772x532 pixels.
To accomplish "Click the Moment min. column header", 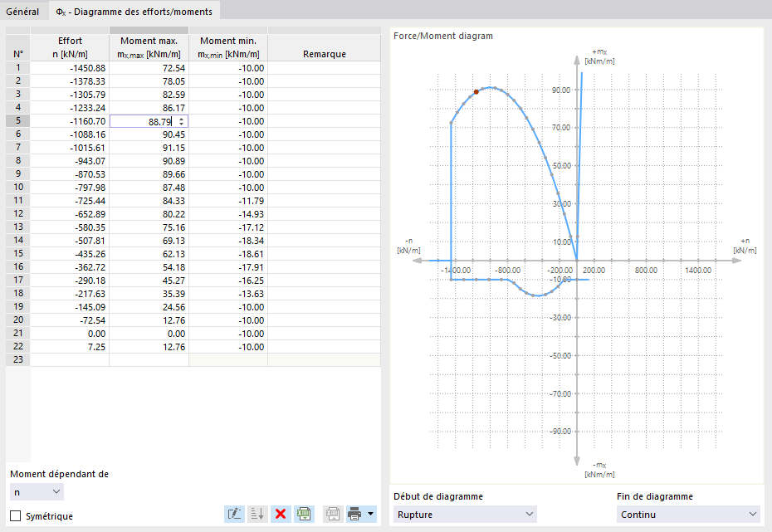I will point(228,47).
